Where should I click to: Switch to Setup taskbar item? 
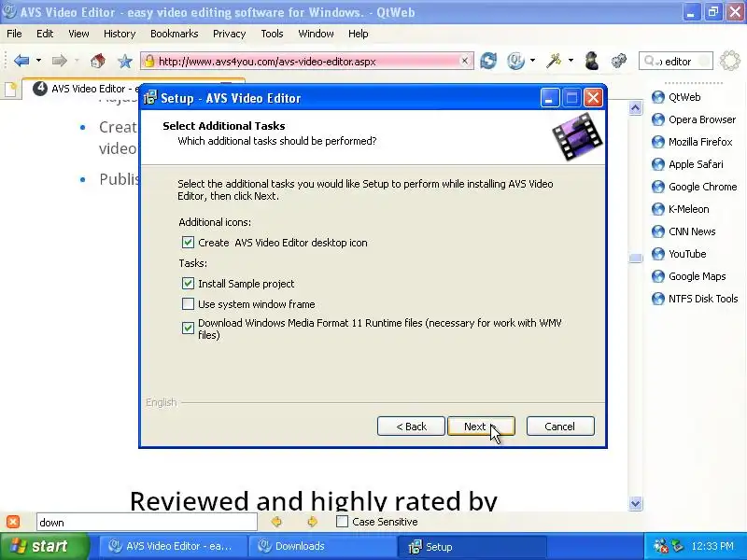(x=472, y=546)
